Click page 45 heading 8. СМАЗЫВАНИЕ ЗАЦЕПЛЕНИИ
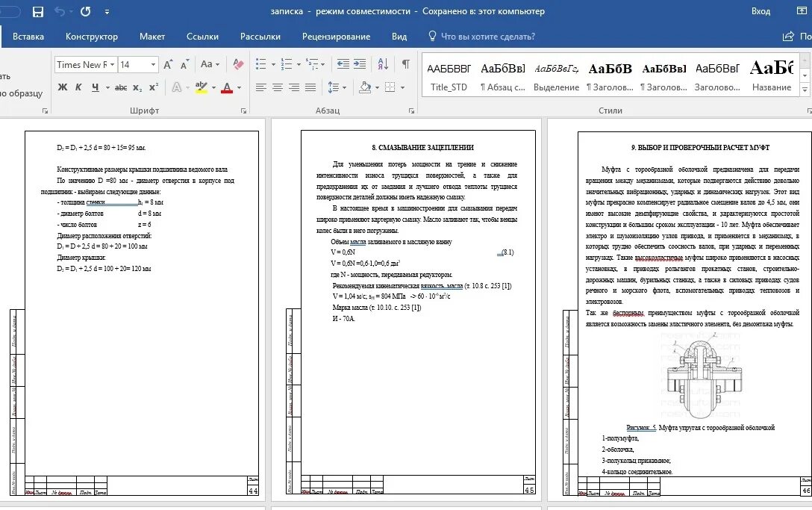Screen dimensions: 812x510 point(423,148)
